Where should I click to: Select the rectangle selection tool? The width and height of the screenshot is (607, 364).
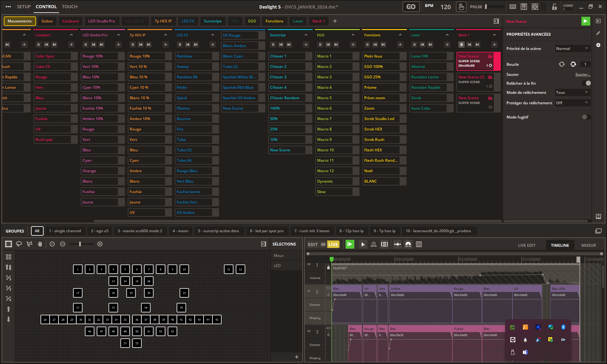coord(9,244)
